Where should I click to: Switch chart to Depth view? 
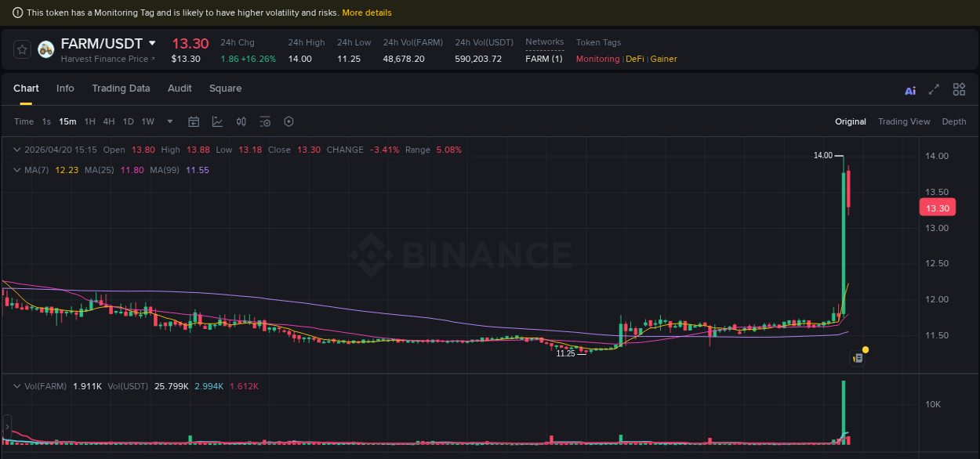pyautogui.click(x=953, y=121)
